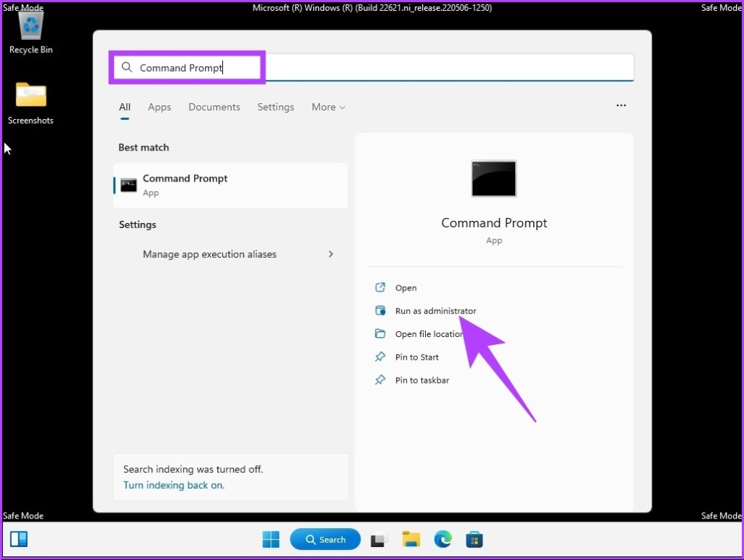Select the Settings filter tab
This screenshot has height=560, width=744.
coord(275,107)
